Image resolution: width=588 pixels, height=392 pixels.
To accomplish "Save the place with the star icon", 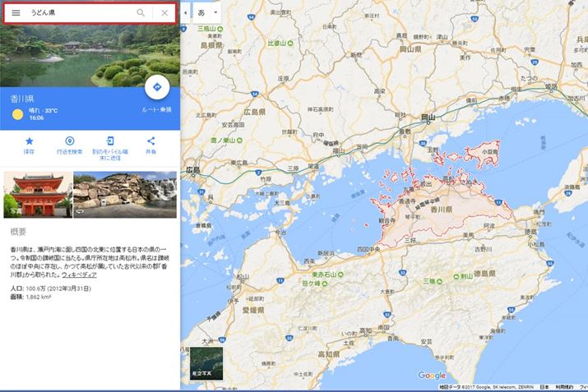I will [29, 141].
